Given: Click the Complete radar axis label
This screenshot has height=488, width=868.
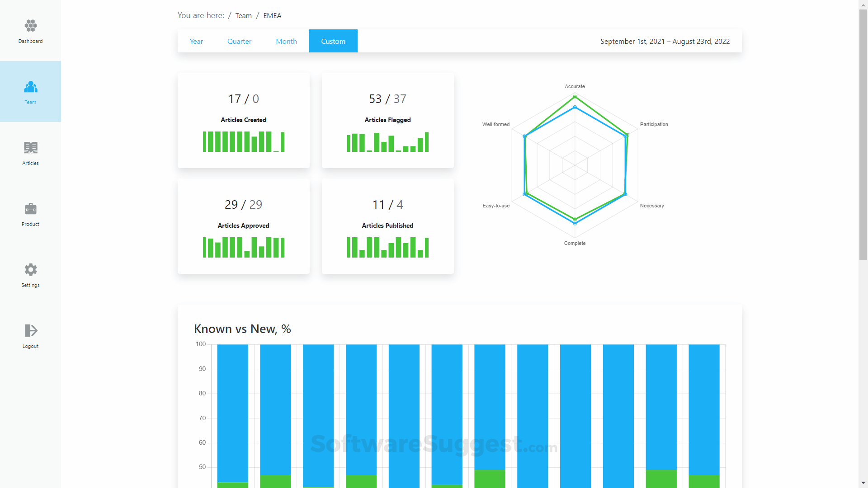Looking at the screenshot, I should [x=575, y=243].
